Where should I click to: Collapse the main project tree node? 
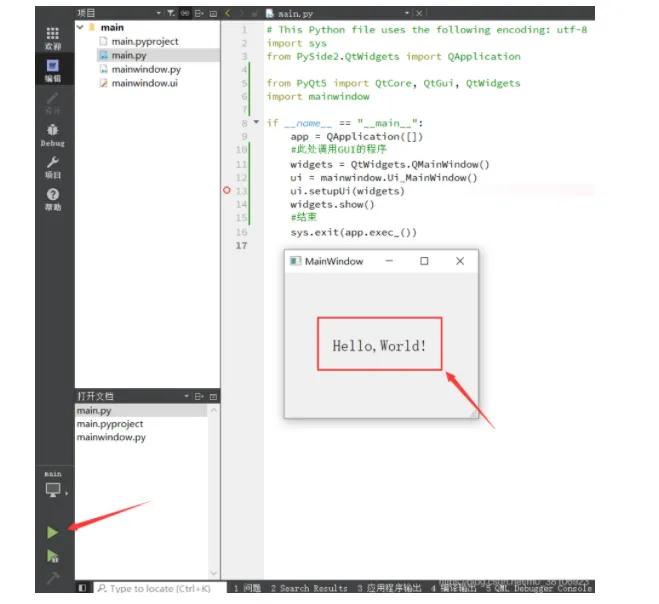pyautogui.click(x=80, y=27)
